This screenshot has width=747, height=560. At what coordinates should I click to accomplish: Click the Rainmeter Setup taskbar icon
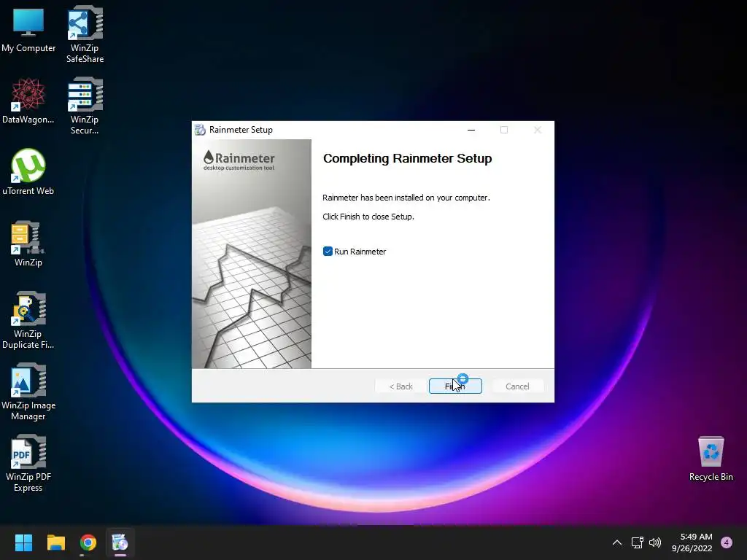[x=120, y=542]
